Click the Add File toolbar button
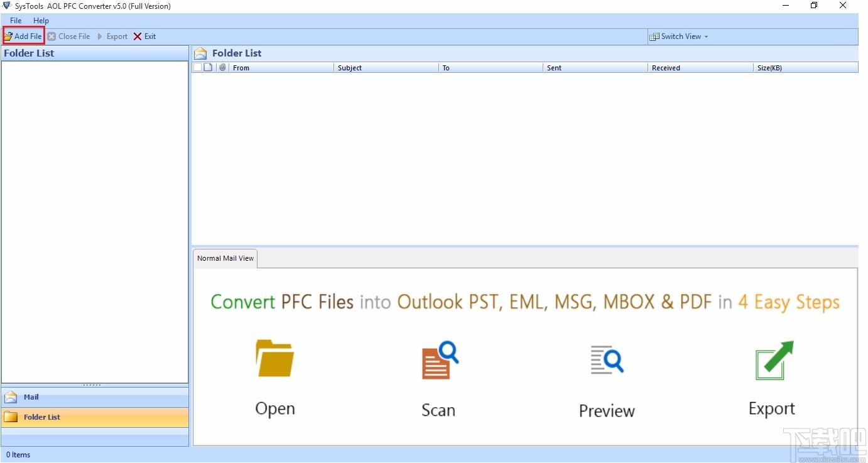This screenshot has width=868, height=463. point(23,36)
